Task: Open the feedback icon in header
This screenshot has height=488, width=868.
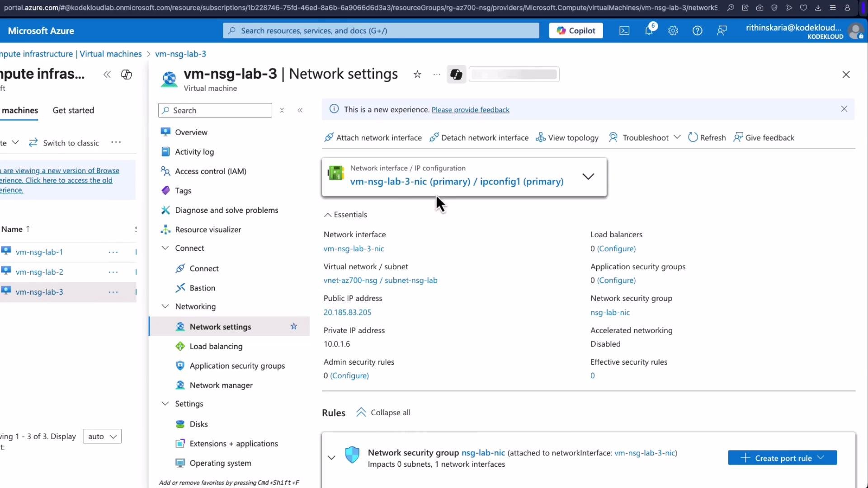Action: (722, 31)
